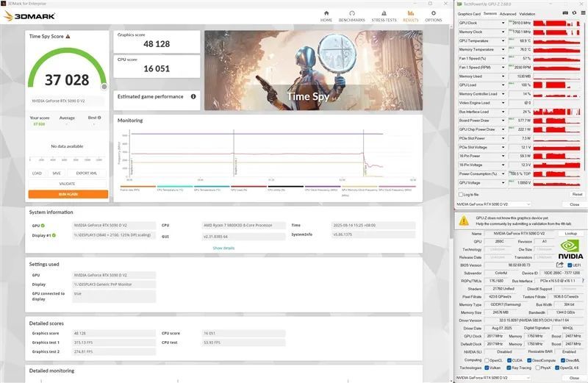The height and width of the screenshot is (383, 588).
Task: Click the turquoise CPU Temperature legend swatch
Action: click(x=175, y=187)
